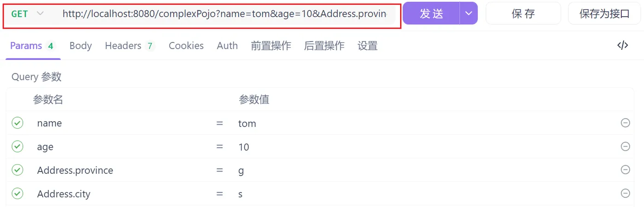Click the 保存 button
Image resolution: width=644 pixels, height=207 pixels.
[523, 13]
